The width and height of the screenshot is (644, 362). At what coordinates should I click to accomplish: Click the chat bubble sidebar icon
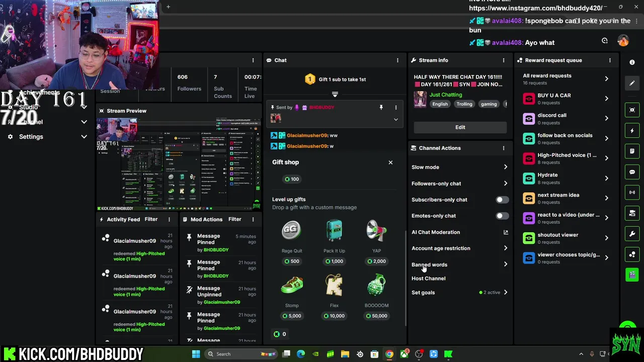[632, 172]
